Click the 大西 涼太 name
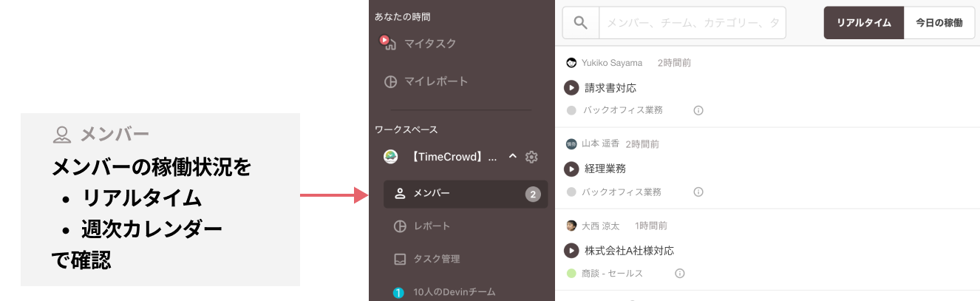The image size is (980, 301). [x=600, y=226]
